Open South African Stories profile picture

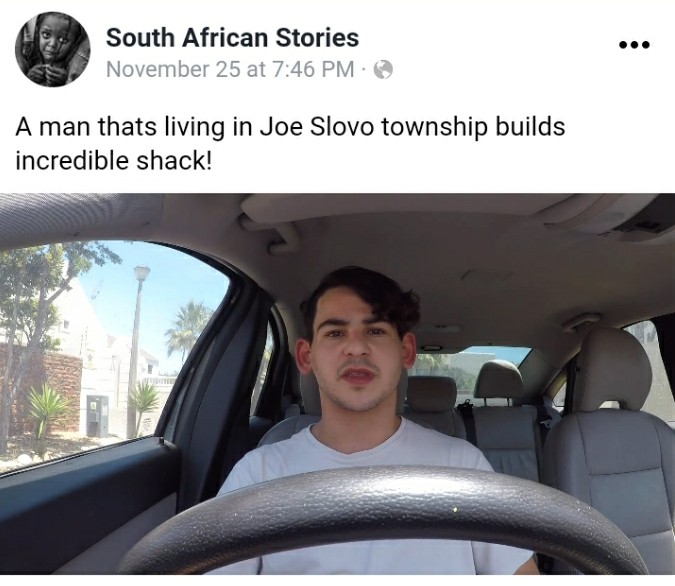53,49
